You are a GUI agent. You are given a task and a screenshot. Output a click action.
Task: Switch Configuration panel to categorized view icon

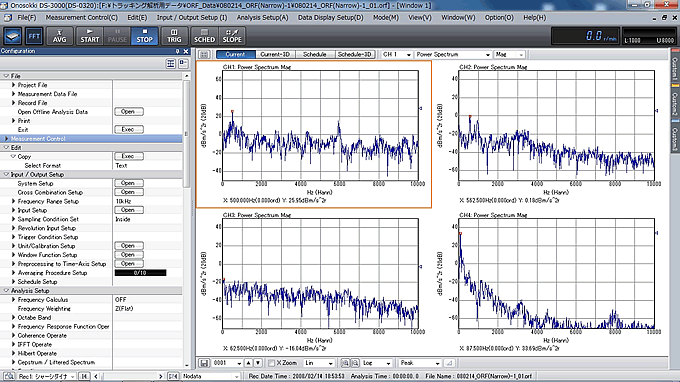pos(171,64)
